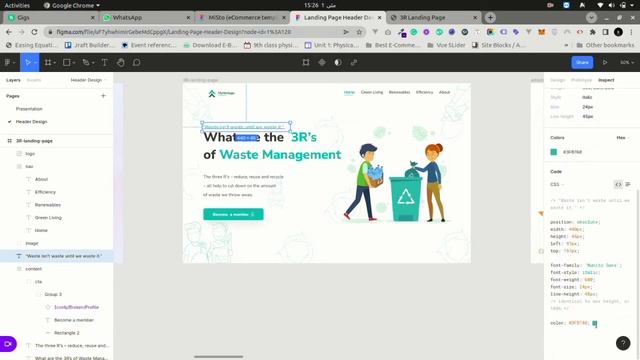Click Become a member button on canvas

(233, 214)
